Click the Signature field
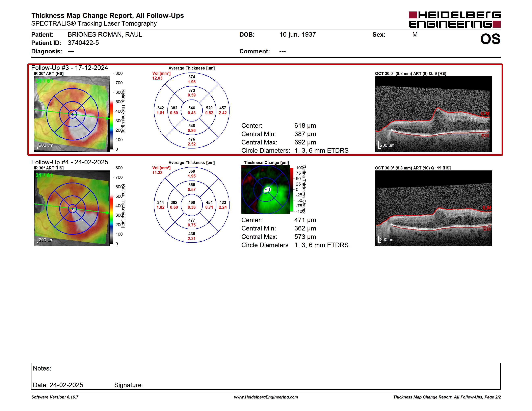Image resolution: width=532 pixels, height=411 pixels. (129, 385)
